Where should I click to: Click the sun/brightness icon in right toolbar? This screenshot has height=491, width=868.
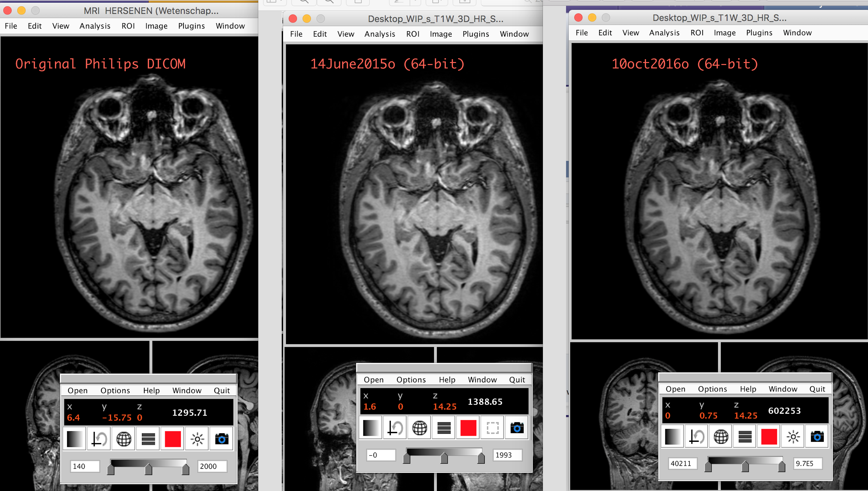click(793, 437)
